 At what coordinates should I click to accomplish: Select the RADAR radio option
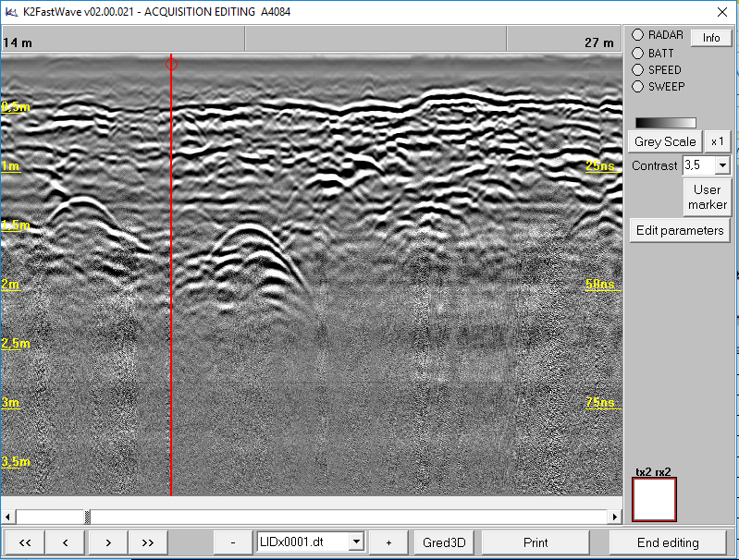(x=637, y=35)
